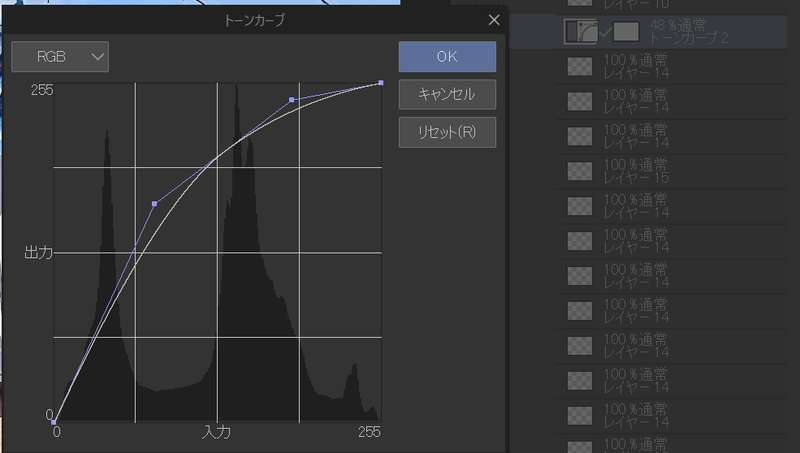Viewport: 800px width, 453px height.
Task: Click the OK button to apply the curve
Action: 447,57
